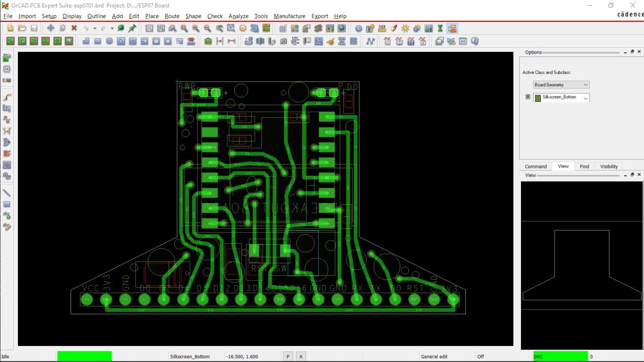Click the Delay Tune icon in sidebar
The image size is (644, 362).
[7, 119]
